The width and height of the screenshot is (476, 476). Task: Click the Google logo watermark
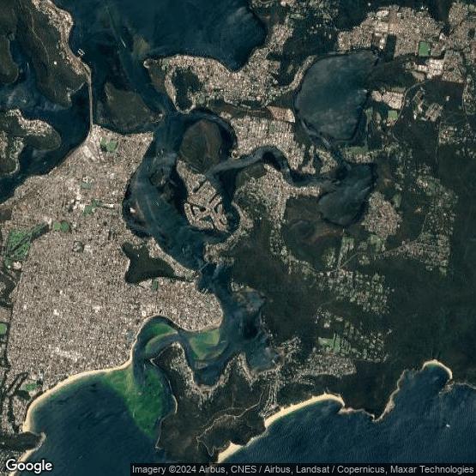[29, 466]
